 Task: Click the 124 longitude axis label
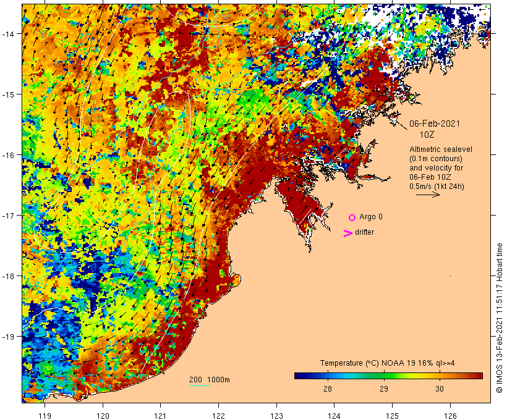tap(334, 416)
